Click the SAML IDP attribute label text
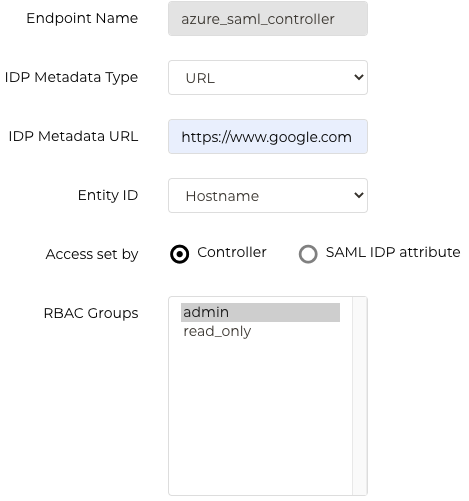The height and width of the screenshot is (501, 469). [x=393, y=252]
